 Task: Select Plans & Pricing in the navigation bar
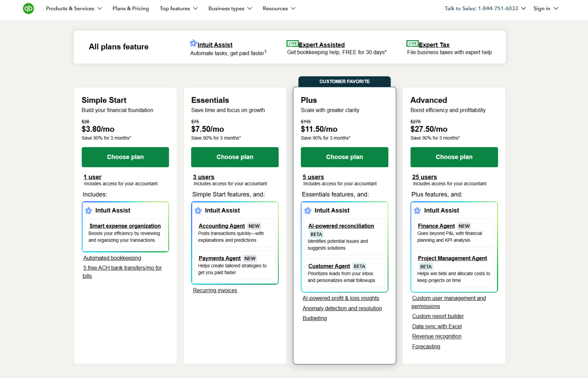pyautogui.click(x=131, y=8)
